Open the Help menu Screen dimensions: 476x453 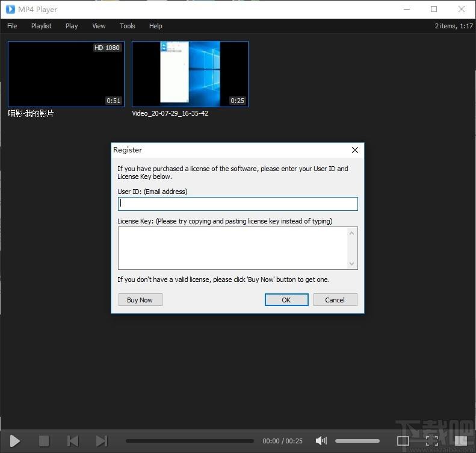(x=155, y=26)
